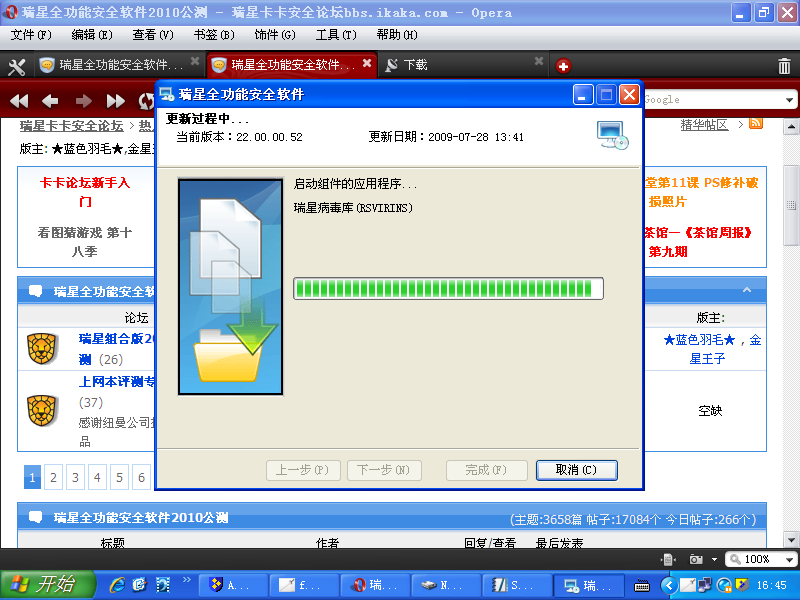The height and width of the screenshot is (600, 800).
Task: Click 瑞星卡卡安全论坛 breadcrumb link
Action: (x=71, y=125)
